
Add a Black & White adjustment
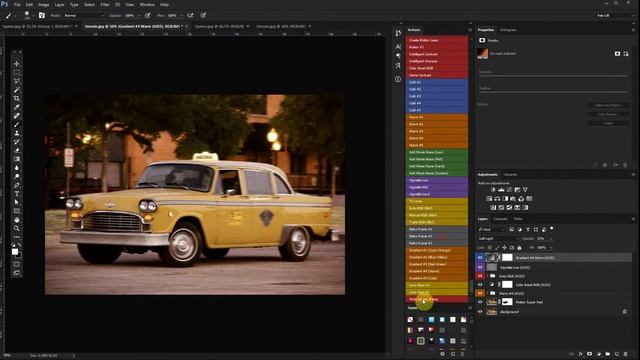505,199
